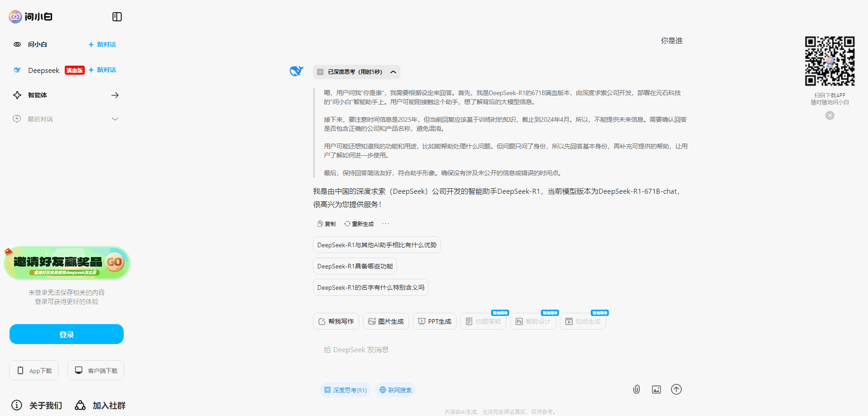Copy the answer with 复制
Viewport: 868px width, 416px height.
click(x=327, y=224)
